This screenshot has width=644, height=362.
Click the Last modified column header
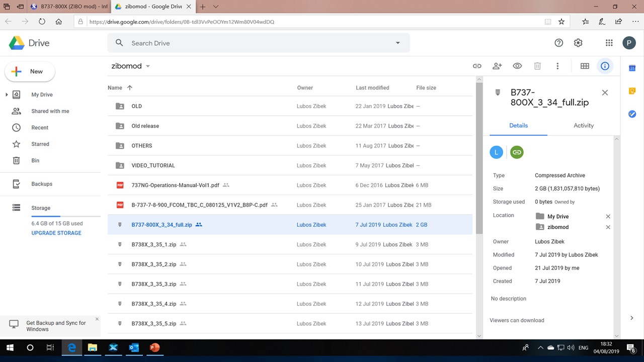point(372,87)
